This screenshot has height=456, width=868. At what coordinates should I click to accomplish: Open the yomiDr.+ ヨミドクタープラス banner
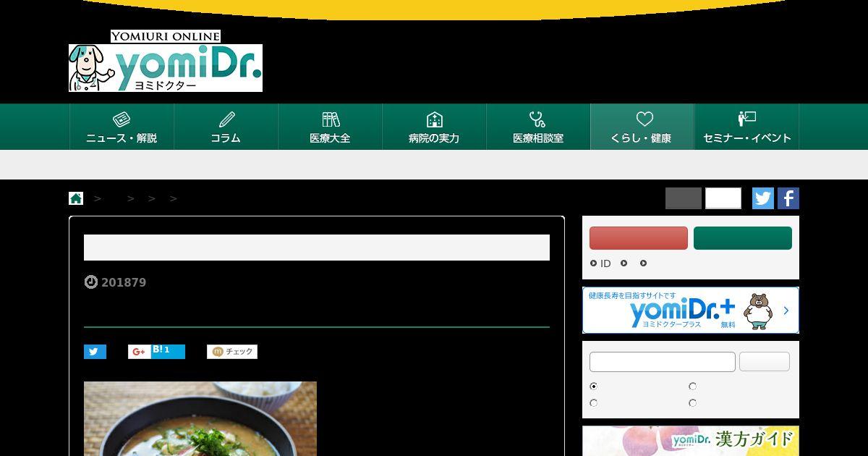[691, 311]
